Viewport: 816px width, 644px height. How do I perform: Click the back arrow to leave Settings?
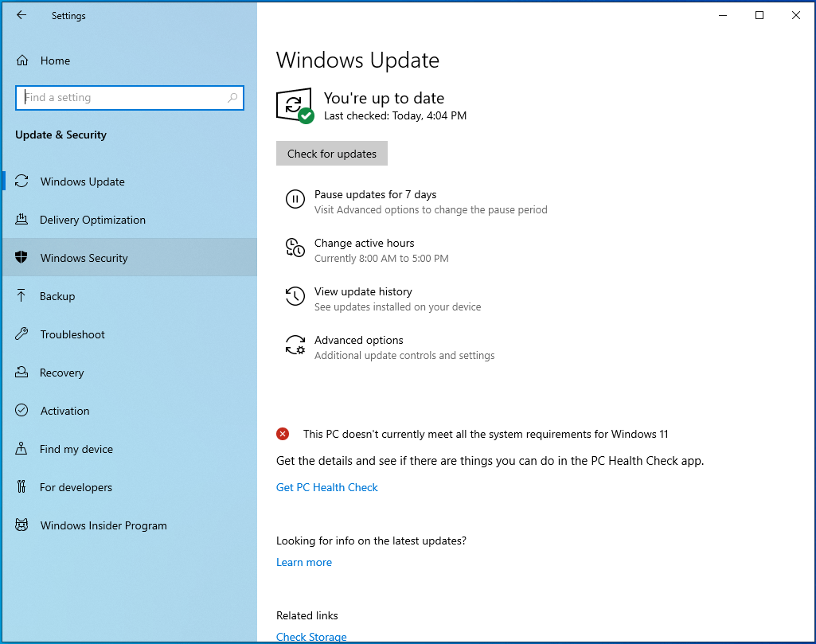(21, 15)
